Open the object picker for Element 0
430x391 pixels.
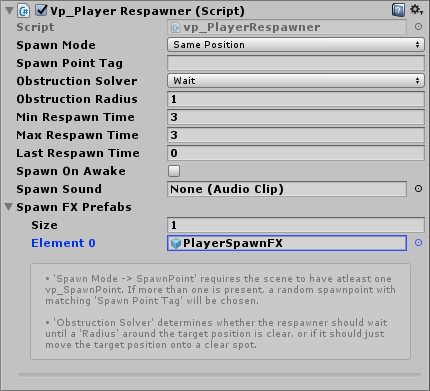pos(418,243)
